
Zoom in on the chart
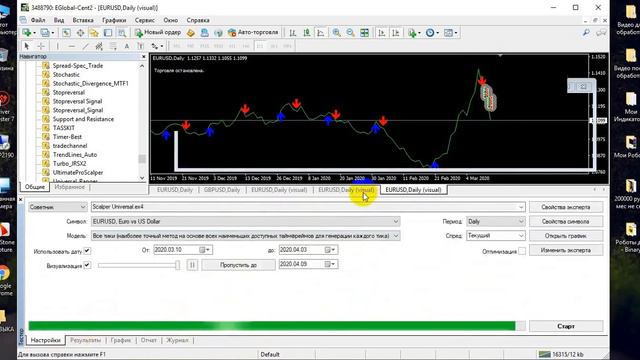(x=336, y=33)
